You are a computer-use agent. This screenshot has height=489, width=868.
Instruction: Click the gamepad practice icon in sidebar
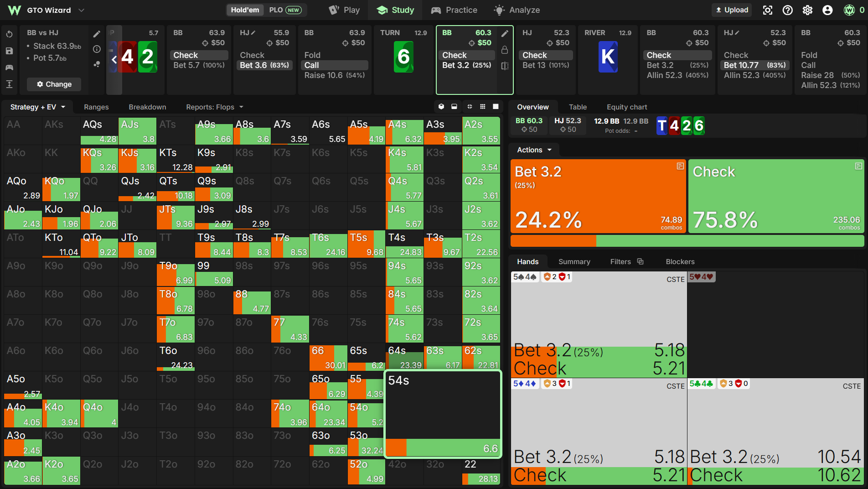pos(9,68)
